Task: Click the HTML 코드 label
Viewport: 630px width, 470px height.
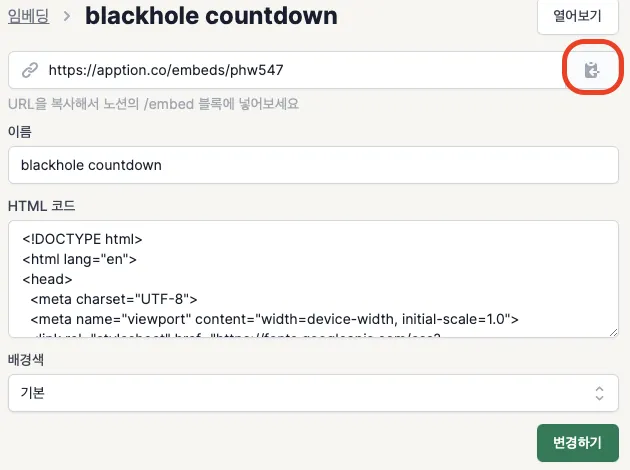Action: (x=41, y=206)
